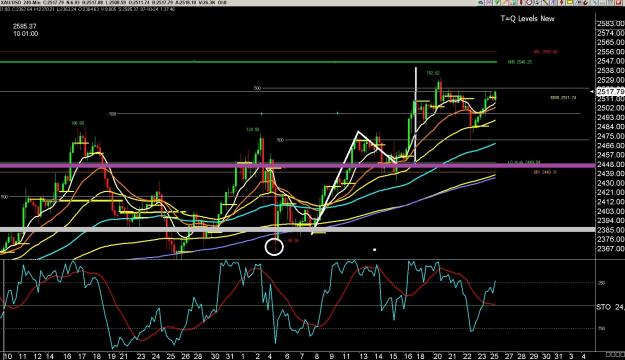The width and height of the screenshot is (625, 360).
Task: Select the thick purple horizontal level line
Action: point(297,165)
